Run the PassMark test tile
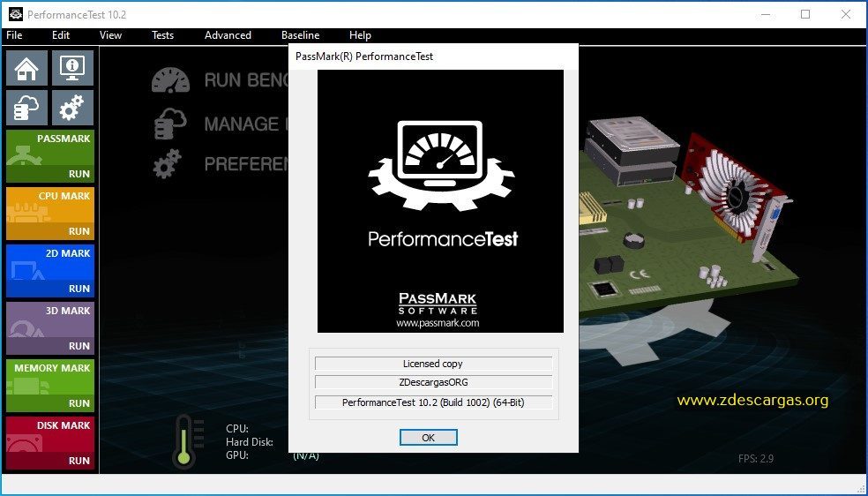The width and height of the screenshot is (868, 496). 49,156
